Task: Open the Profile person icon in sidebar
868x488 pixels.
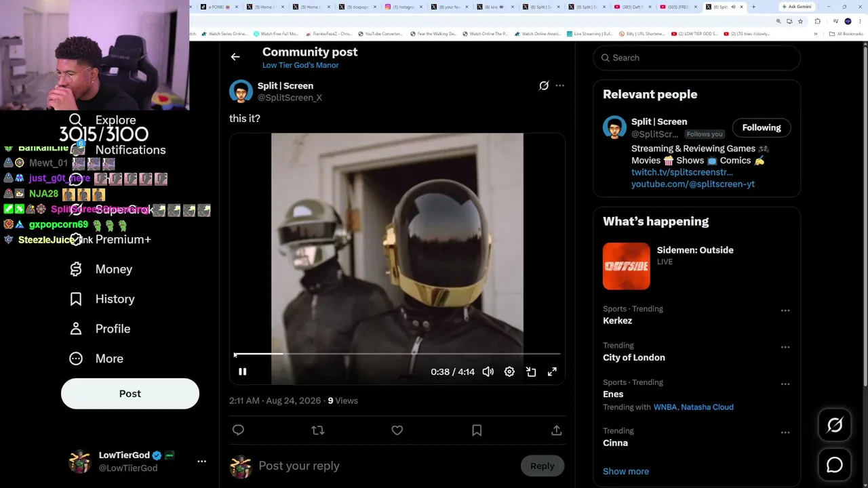Action: (x=76, y=329)
